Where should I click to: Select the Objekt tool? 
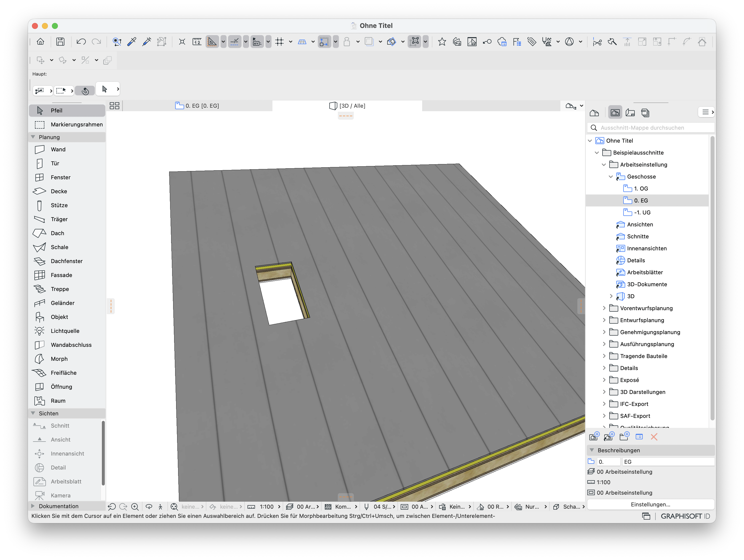67,317
